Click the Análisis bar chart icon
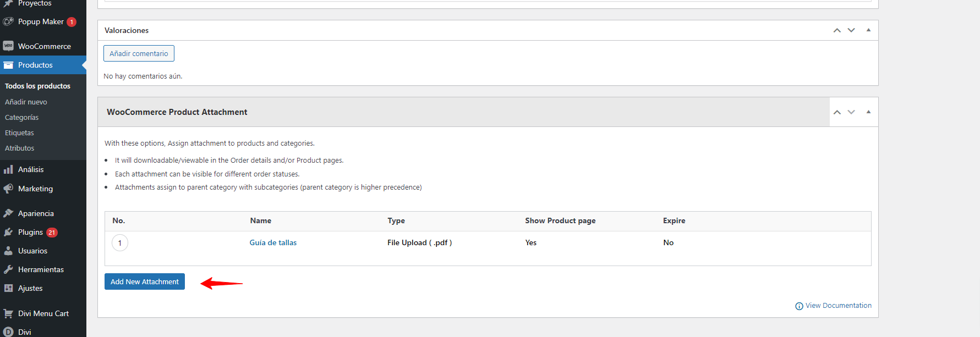980x337 pixels. point(8,169)
